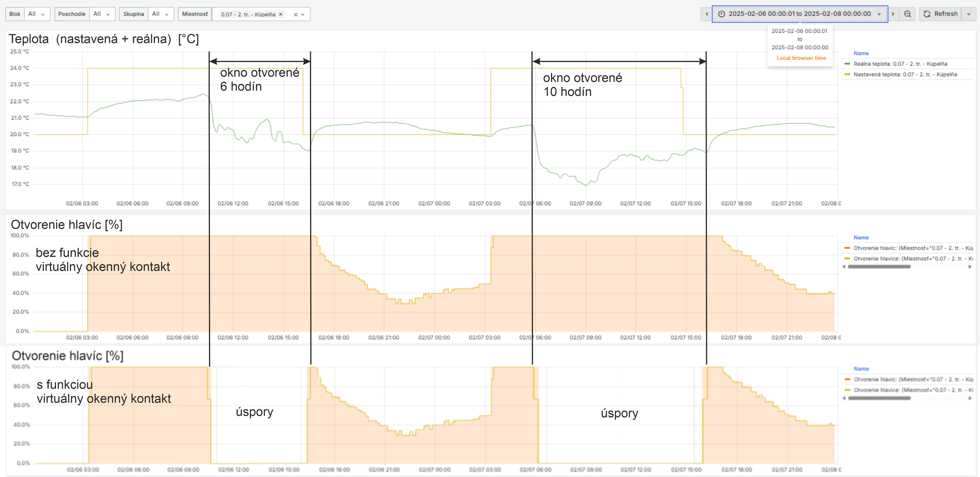Open the Blok All dropdown
Viewport: 980px width, 477px height.
click(x=36, y=14)
